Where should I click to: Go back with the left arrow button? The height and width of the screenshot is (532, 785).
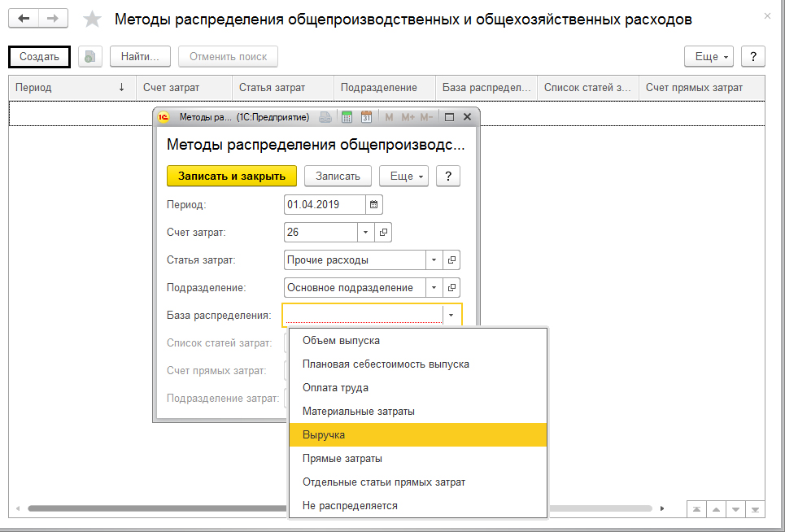24,19
